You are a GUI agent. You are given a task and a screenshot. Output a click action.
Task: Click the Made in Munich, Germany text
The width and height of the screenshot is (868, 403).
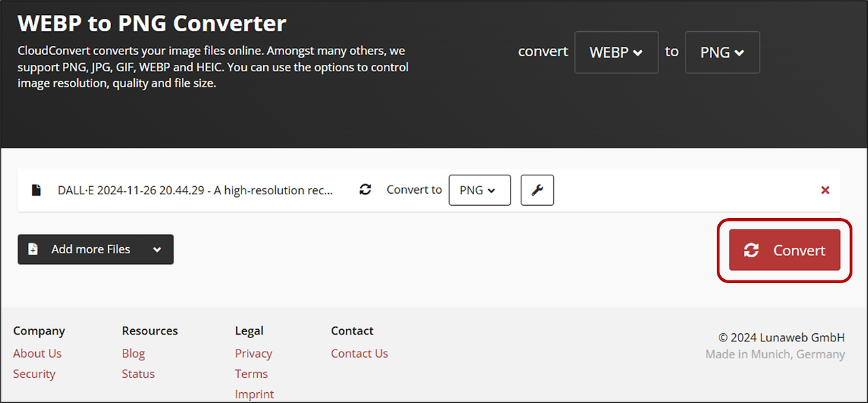775,354
